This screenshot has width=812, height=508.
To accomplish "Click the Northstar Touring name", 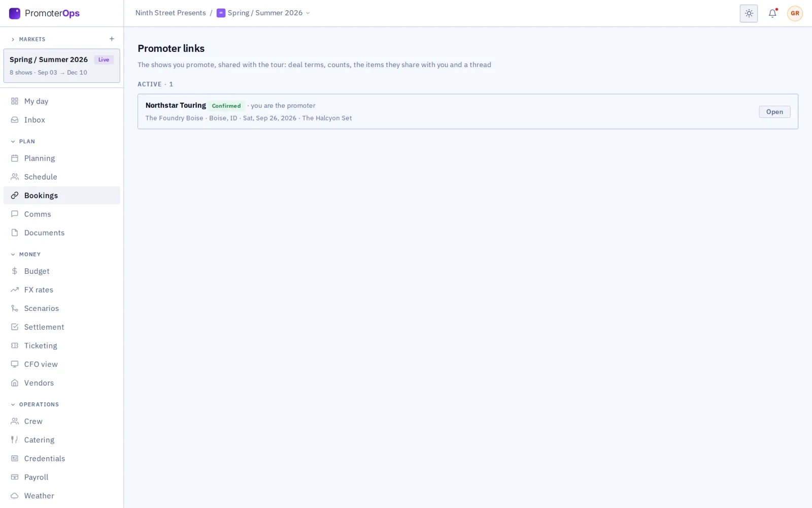I will [x=176, y=106].
